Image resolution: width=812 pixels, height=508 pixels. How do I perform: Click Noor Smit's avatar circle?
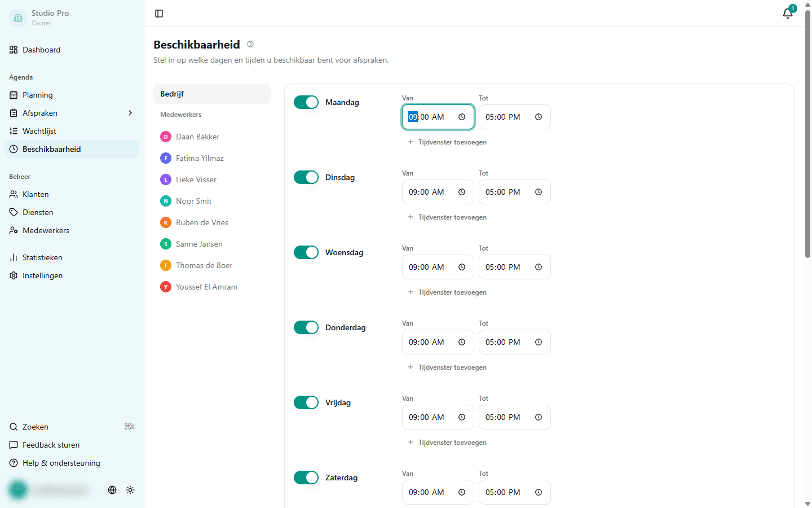166,201
